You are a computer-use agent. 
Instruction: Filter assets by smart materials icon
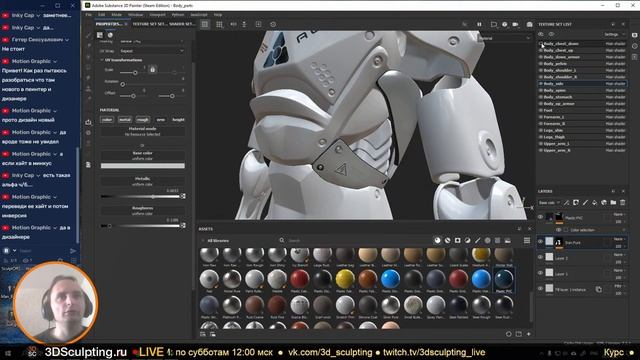pyautogui.click(x=447, y=240)
